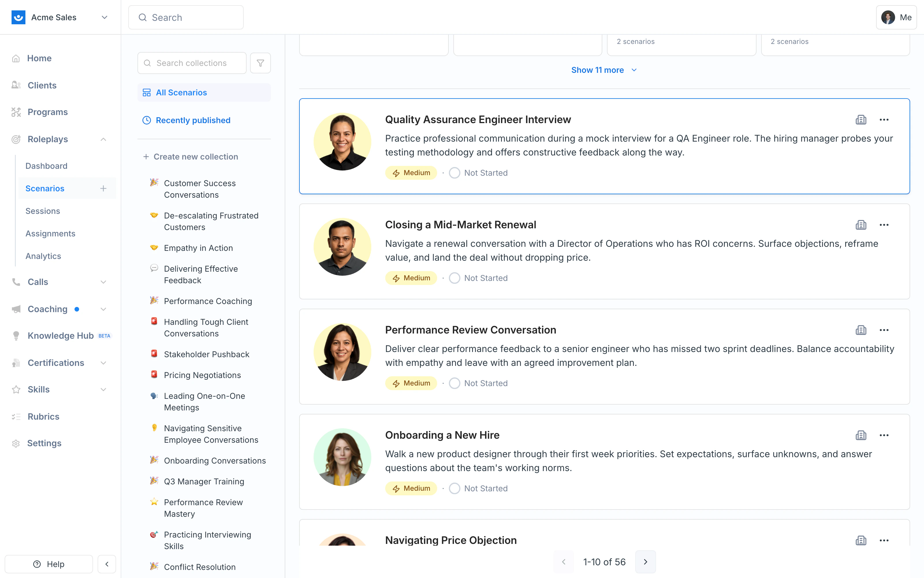Click the user avatar next to Me
Screen dimensions: 924x578
(x=888, y=17)
